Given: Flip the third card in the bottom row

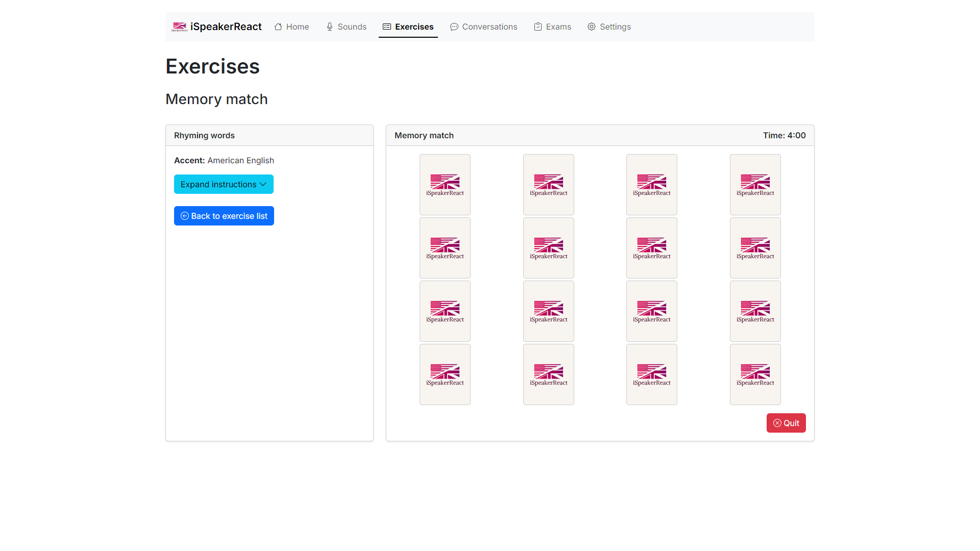Looking at the screenshot, I should (x=652, y=374).
